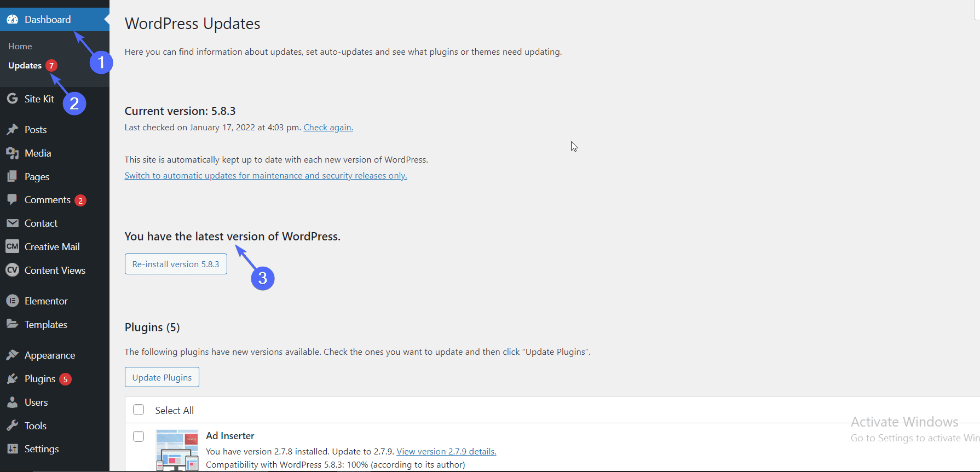Click the Appearance paintbrush icon
The height and width of the screenshot is (472, 980).
[x=12, y=355]
